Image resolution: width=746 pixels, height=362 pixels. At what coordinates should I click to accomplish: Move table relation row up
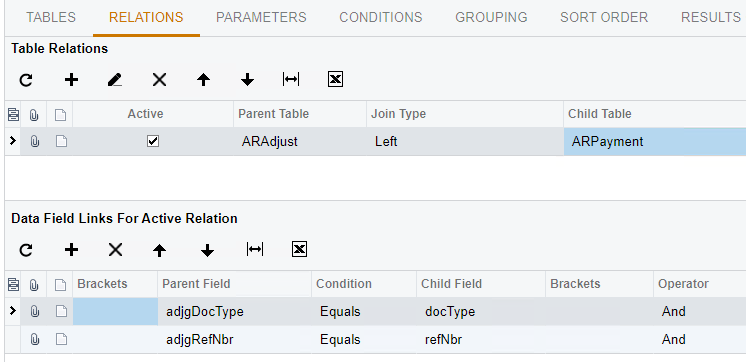click(204, 80)
